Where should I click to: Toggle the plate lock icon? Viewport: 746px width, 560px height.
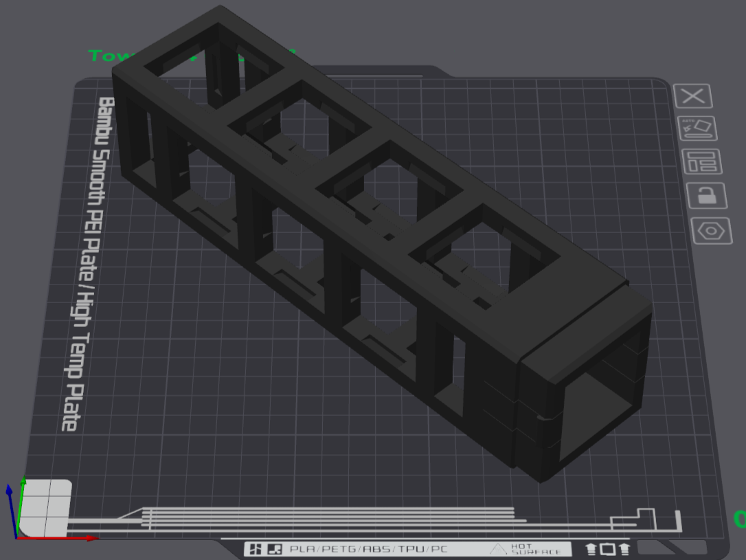tap(707, 196)
